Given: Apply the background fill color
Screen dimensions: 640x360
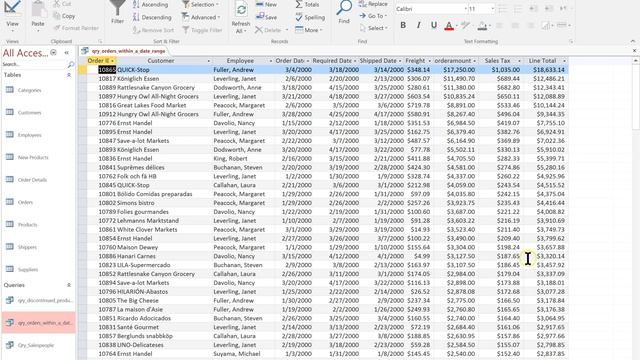Looking at the screenshot, I should tap(482, 26).
